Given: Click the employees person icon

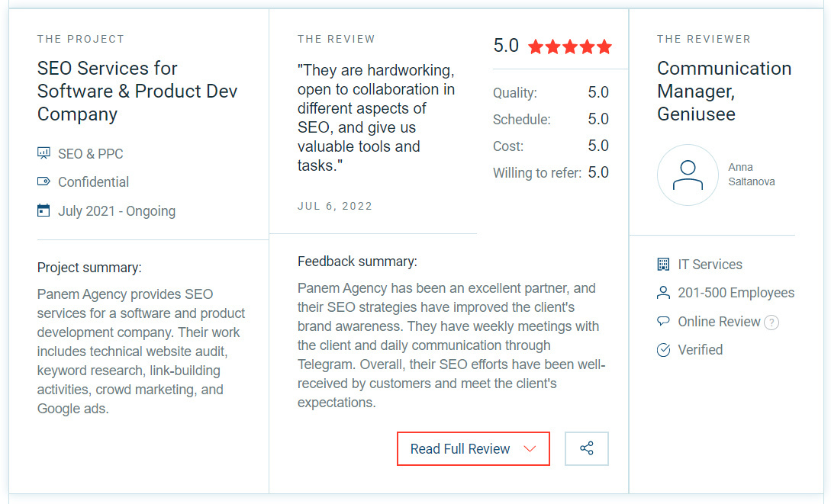Looking at the screenshot, I should tap(663, 293).
